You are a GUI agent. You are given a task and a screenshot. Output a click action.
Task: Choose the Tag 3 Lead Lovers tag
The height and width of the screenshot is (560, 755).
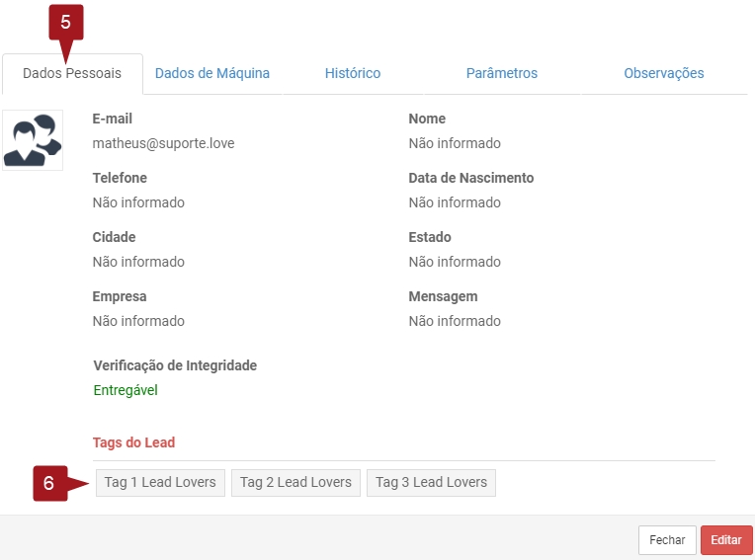pos(431,483)
